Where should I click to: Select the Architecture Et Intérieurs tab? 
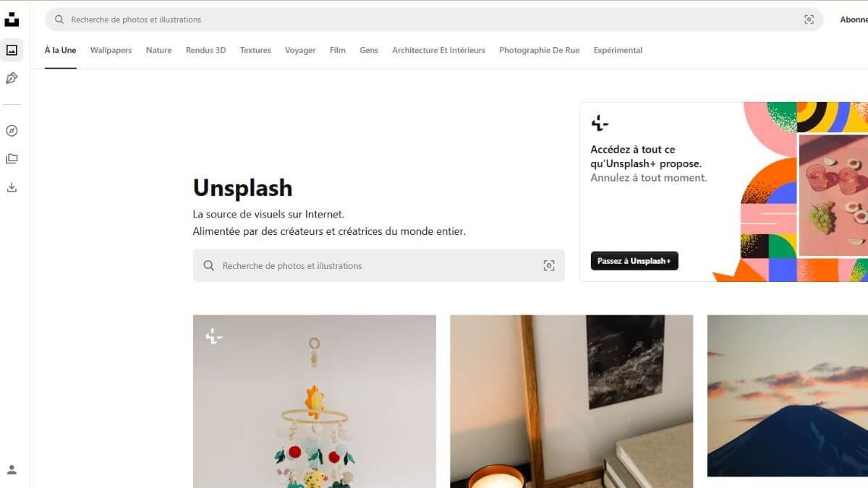click(x=438, y=50)
